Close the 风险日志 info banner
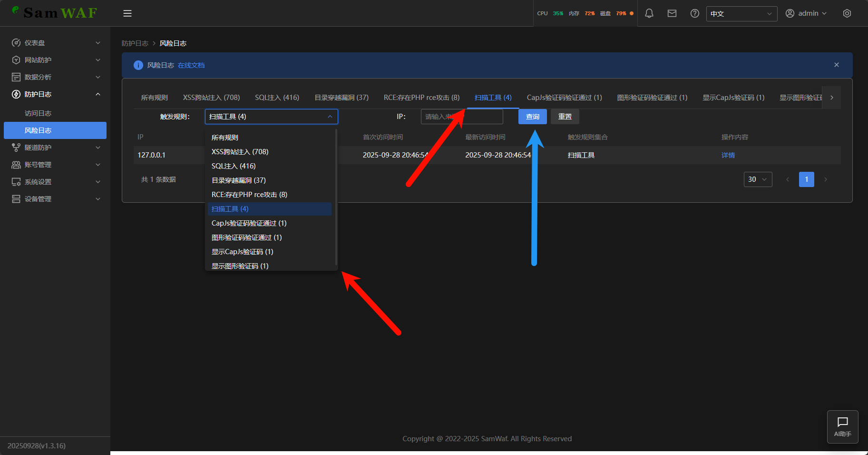The height and width of the screenshot is (455, 868). click(x=836, y=65)
